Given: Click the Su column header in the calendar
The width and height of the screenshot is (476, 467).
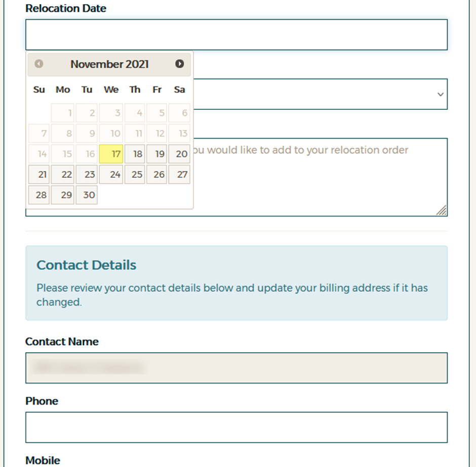Looking at the screenshot, I should [39, 90].
